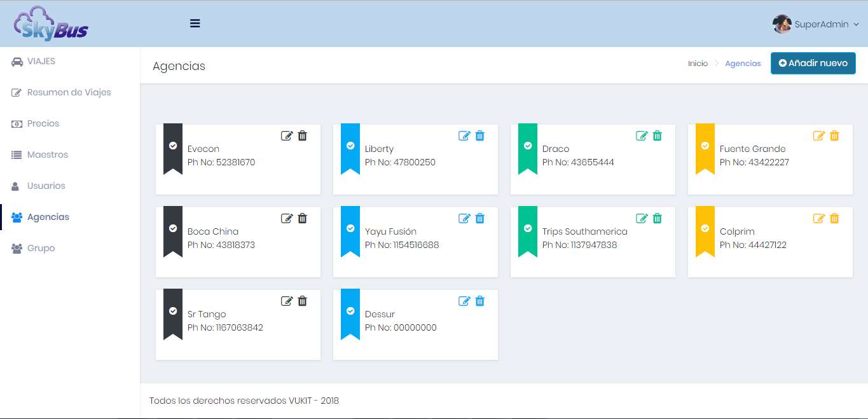Screen dimensions: 868x419
Task: Toggle the check mark on Evecon ribbon
Action: click(x=173, y=146)
